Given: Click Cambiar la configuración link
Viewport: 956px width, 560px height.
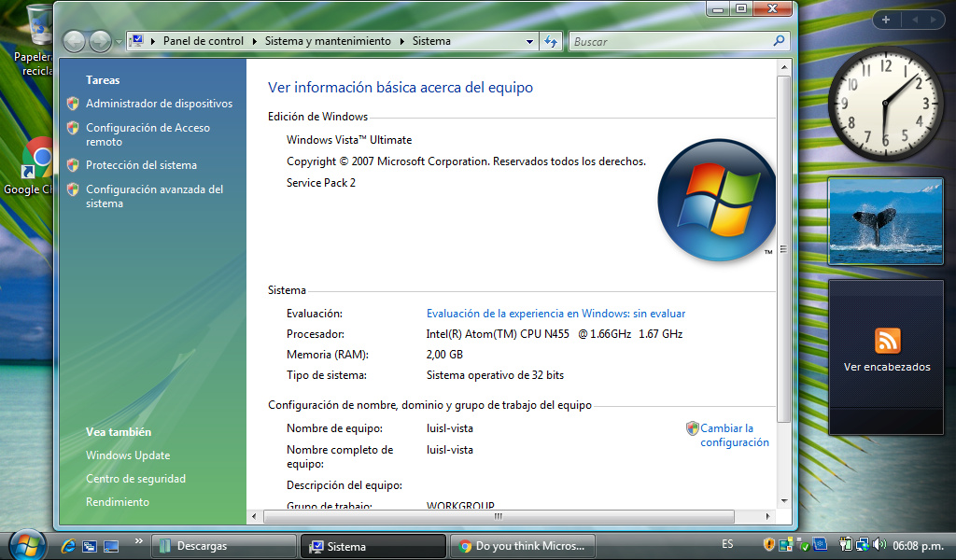Looking at the screenshot, I should pyautogui.click(x=734, y=435).
